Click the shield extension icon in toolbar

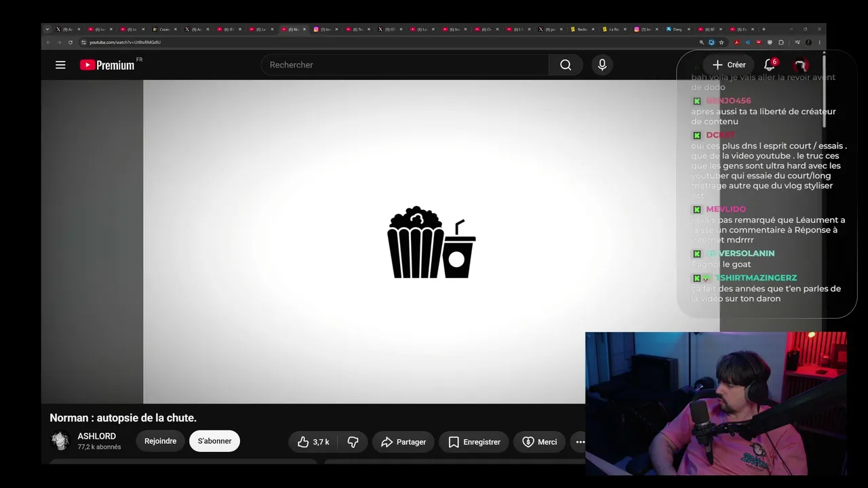(770, 42)
